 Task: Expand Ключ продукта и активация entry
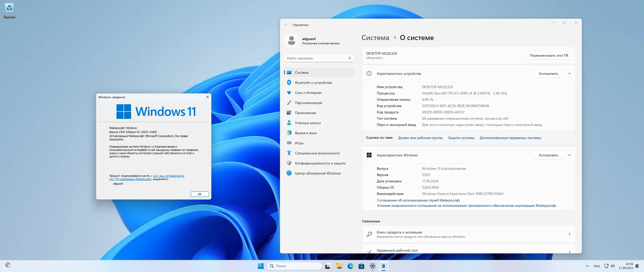[x=468, y=234]
